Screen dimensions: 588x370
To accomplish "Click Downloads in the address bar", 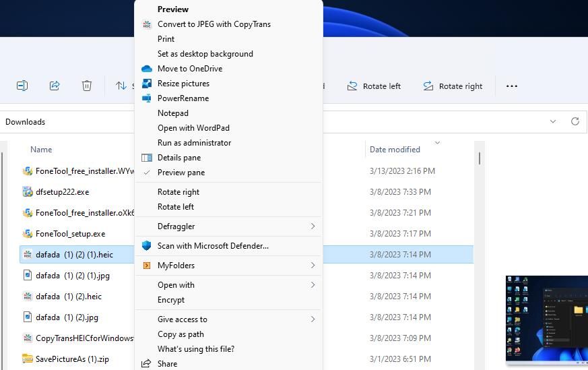I will coord(25,122).
